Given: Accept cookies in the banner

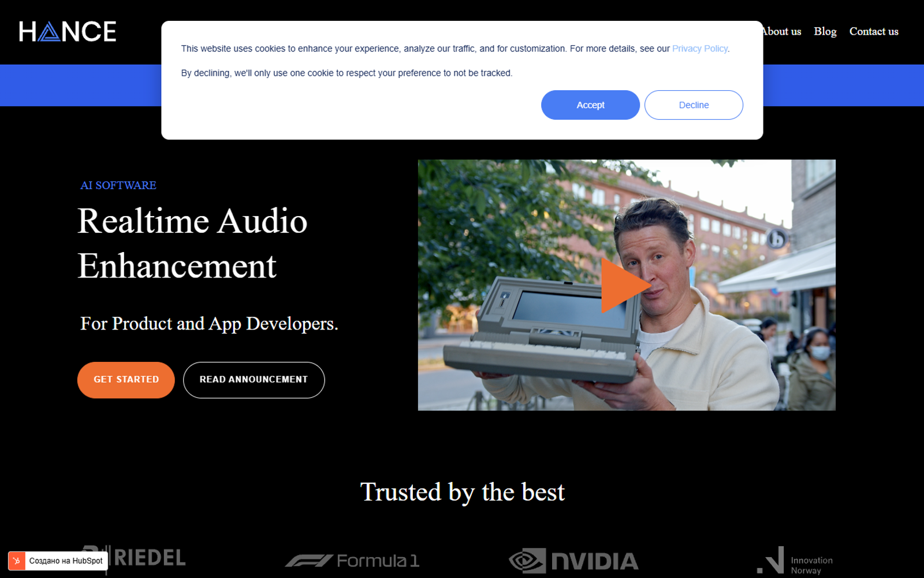Looking at the screenshot, I should click(590, 105).
